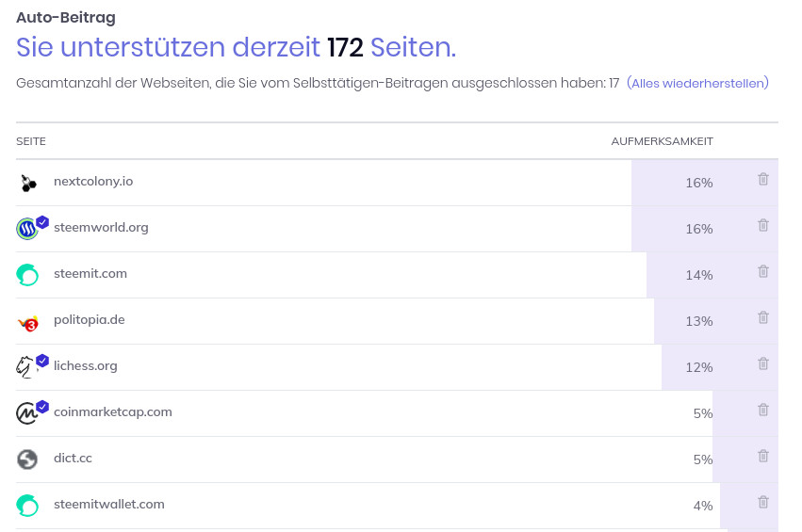
Task: Click the 16% attention value for nextcolony.io
Action: coord(699,183)
